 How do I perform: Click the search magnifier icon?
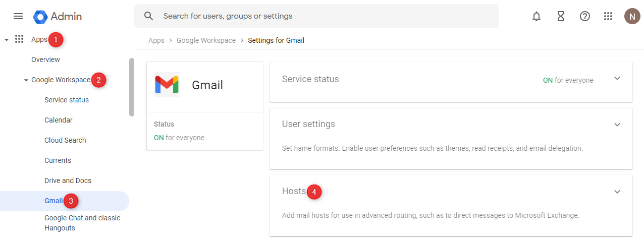tap(148, 16)
